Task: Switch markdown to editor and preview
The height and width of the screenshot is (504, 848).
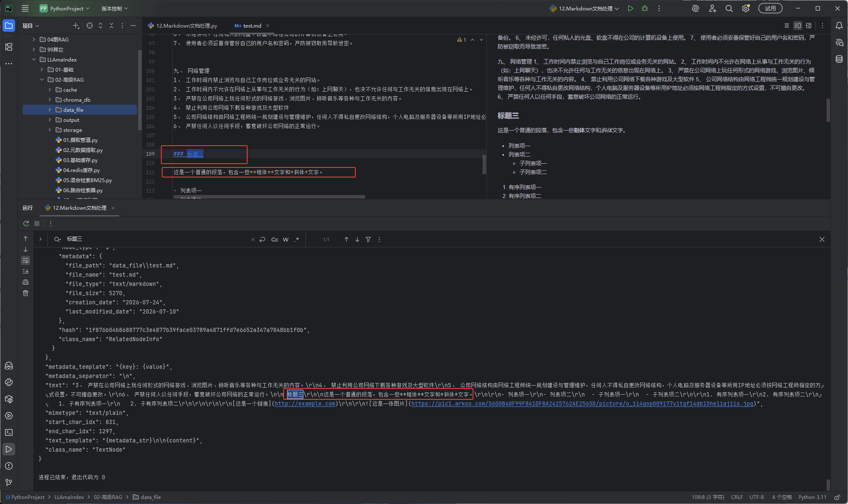Action: click(x=798, y=26)
